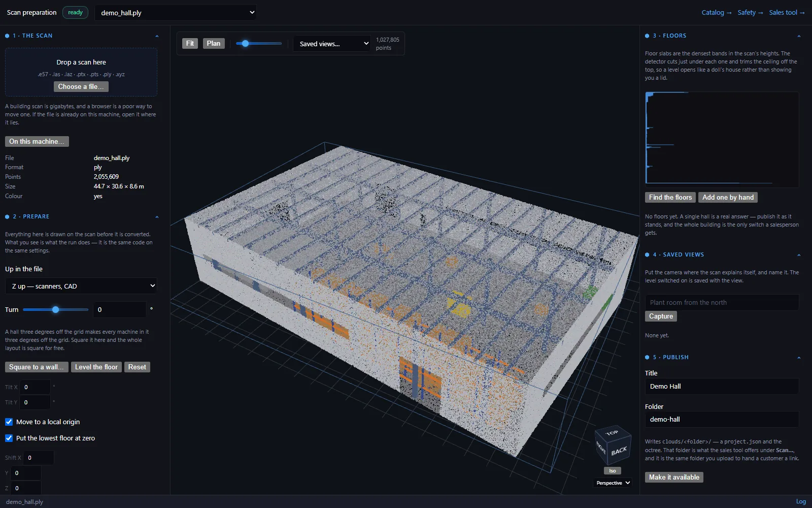
Task: Toggle Put the lowest floor at zero
Action: click(9, 438)
